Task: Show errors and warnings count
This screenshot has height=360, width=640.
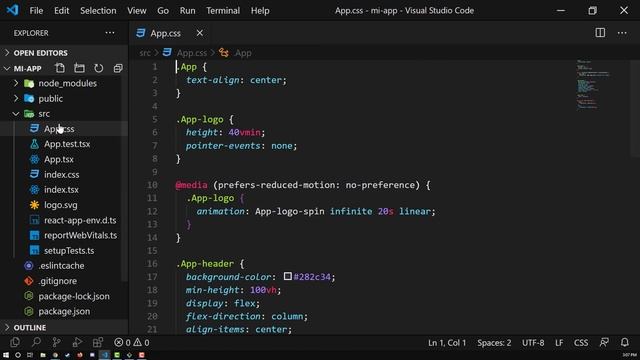Action: click(x=132, y=342)
